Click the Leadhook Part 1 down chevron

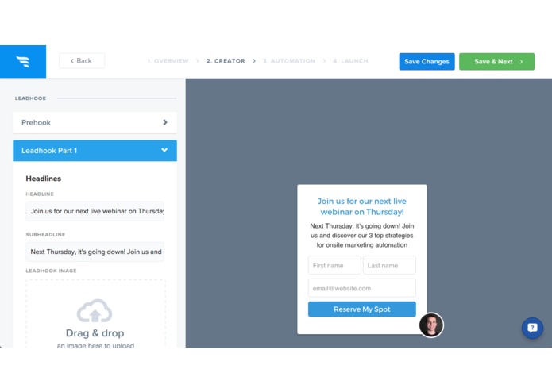[164, 150]
